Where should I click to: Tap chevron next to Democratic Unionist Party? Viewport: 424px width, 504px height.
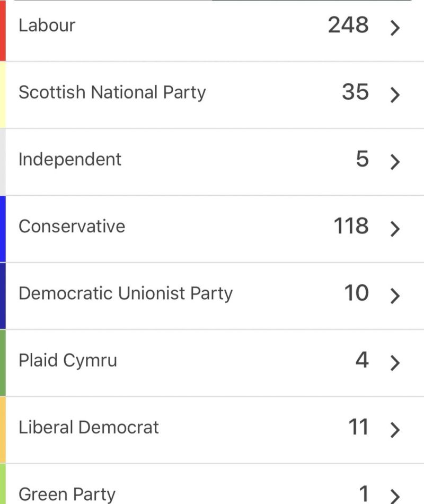coord(395,296)
